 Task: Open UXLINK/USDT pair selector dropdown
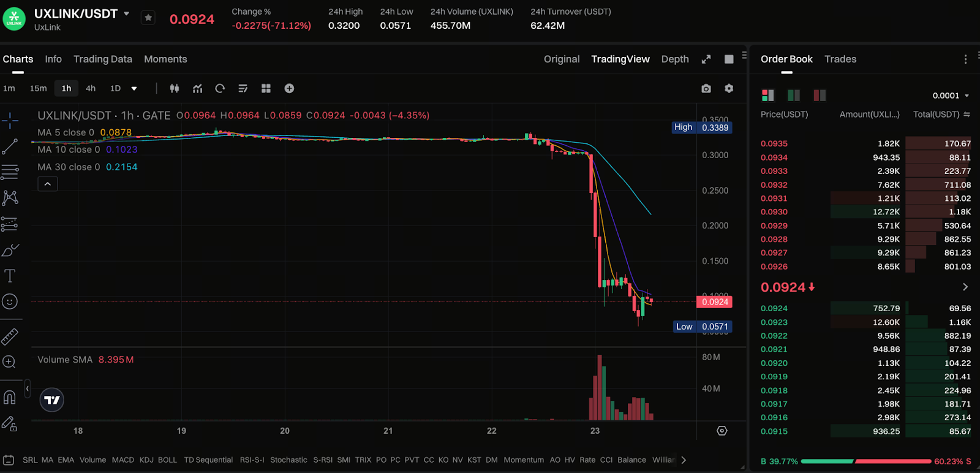(127, 13)
